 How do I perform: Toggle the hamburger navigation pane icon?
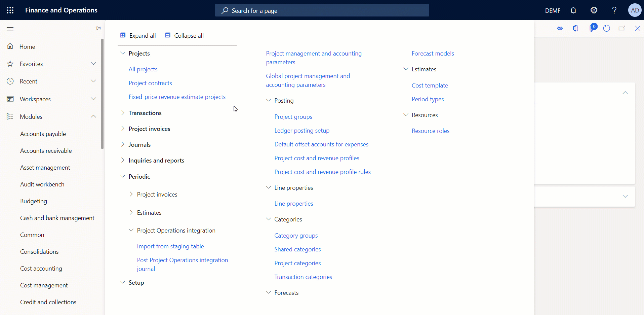[10, 29]
